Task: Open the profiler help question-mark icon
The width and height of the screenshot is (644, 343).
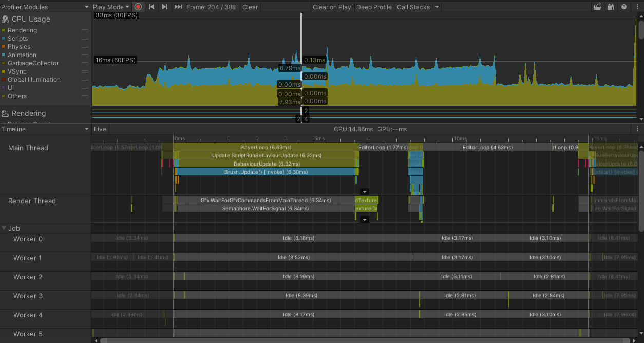Action: (624, 7)
